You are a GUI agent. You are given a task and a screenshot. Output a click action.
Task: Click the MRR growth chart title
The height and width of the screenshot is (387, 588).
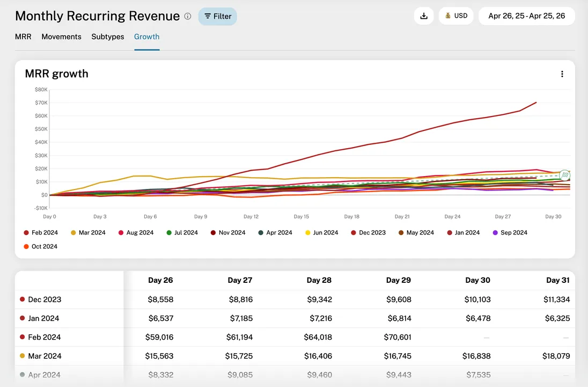[x=57, y=74]
